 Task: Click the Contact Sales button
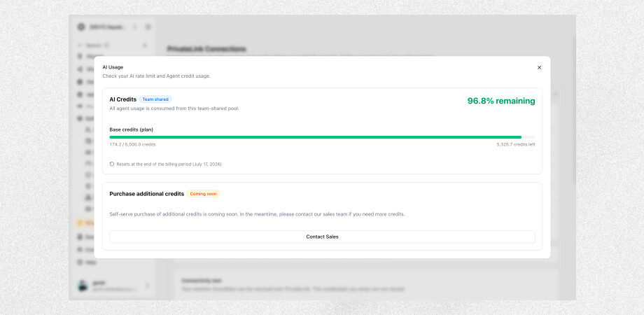click(x=322, y=237)
